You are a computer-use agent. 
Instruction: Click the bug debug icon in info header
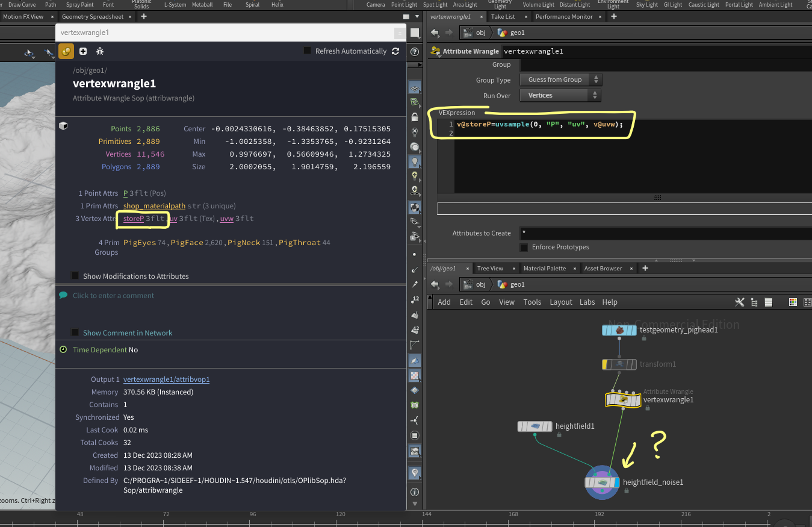100,51
